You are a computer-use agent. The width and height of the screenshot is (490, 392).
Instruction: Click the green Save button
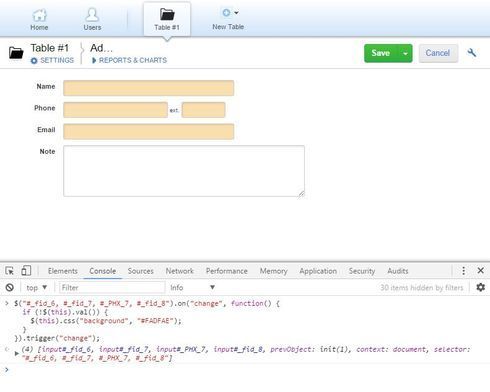pyautogui.click(x=381, y=53)
